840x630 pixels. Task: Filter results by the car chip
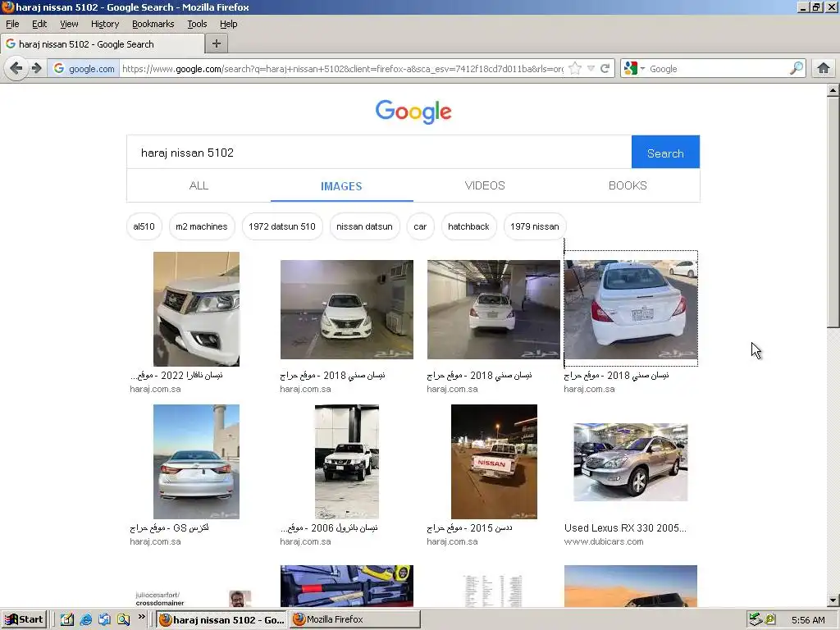[x=420, y=226]
